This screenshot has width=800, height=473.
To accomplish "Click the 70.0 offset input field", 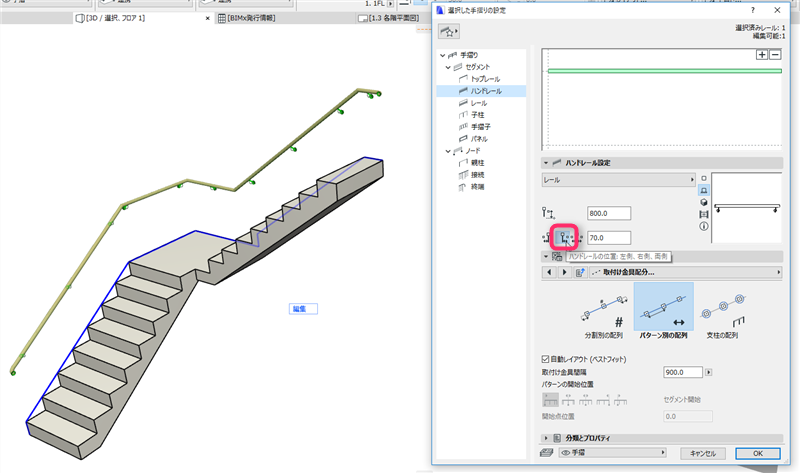I will 609,238.
